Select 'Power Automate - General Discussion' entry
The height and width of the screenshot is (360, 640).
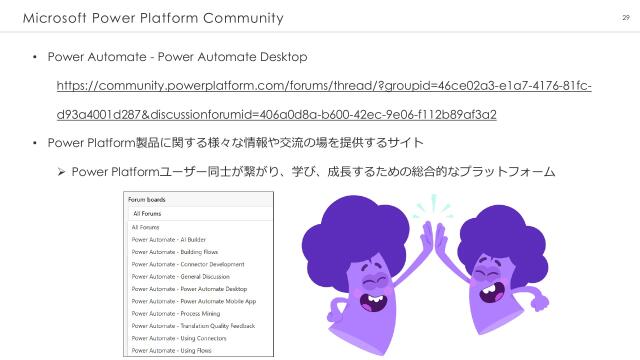[x=180, y=276]
